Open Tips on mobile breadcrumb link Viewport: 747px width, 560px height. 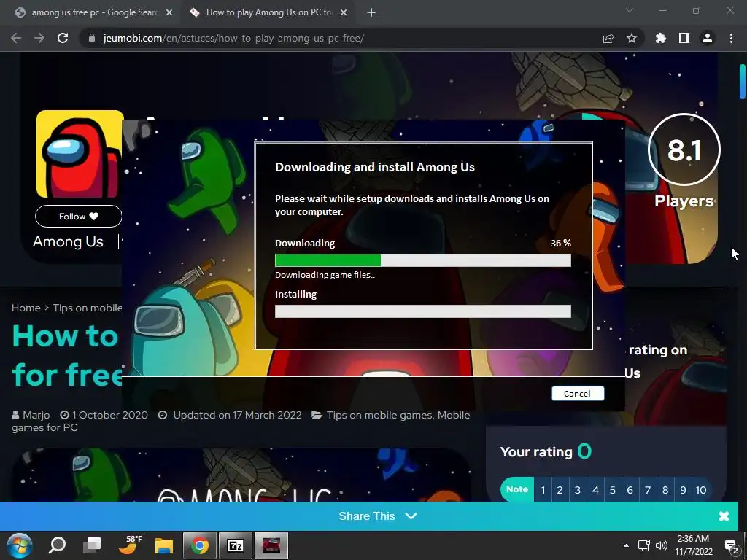coord(88,308)
